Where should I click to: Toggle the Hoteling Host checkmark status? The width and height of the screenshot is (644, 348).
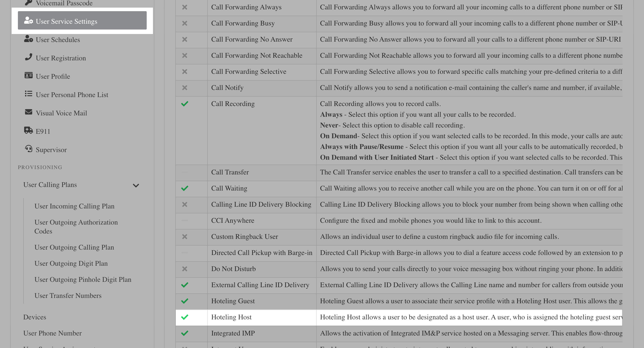[x=184, y=317]
